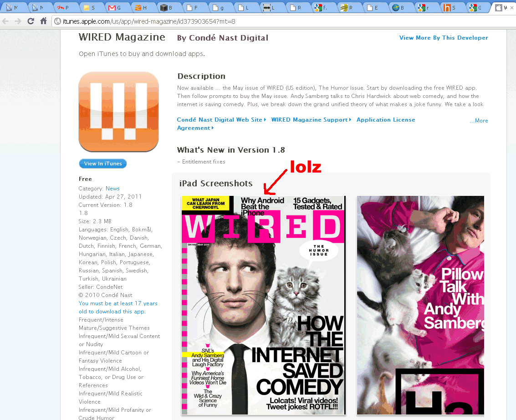Screen dimensions: 516x420
Task: Click View In iTunes button
Action: point(103,164)
